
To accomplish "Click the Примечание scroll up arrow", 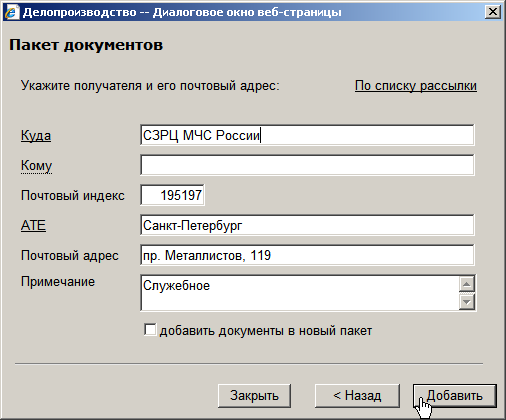I will pos(467,284).
